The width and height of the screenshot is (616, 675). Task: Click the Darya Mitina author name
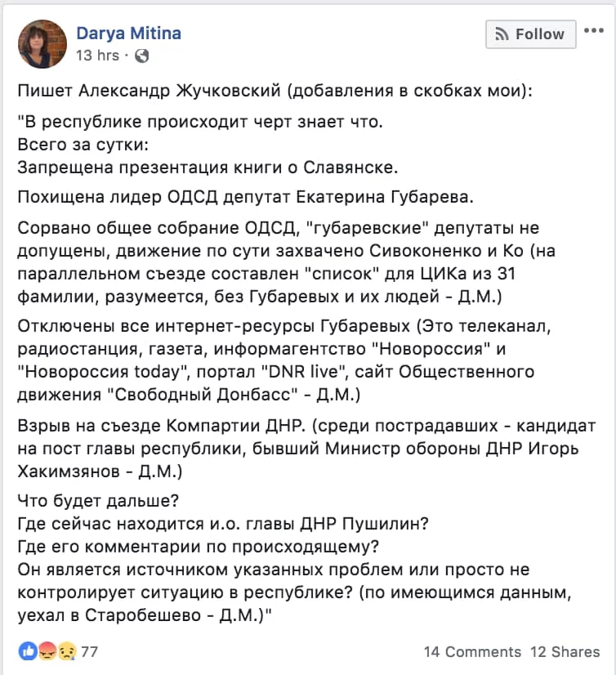click(x=129, y=34)
